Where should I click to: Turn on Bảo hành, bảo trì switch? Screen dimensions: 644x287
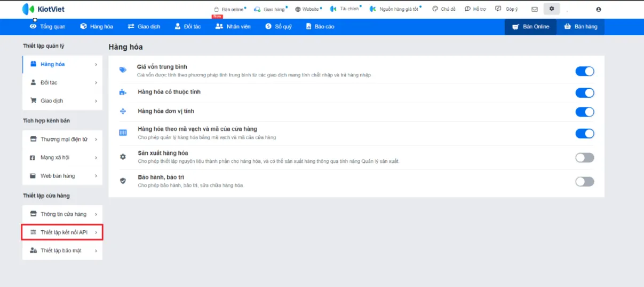pyautogui.click(x=584, y=182)
